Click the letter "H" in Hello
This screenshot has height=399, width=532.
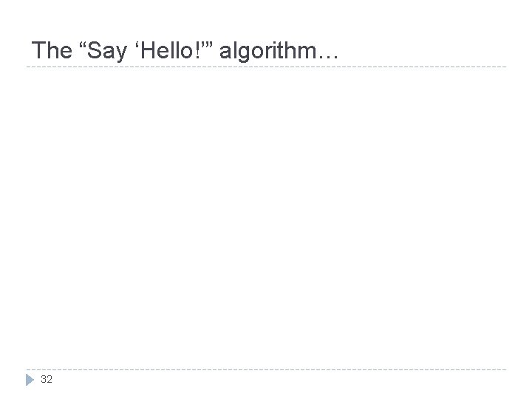147,50
